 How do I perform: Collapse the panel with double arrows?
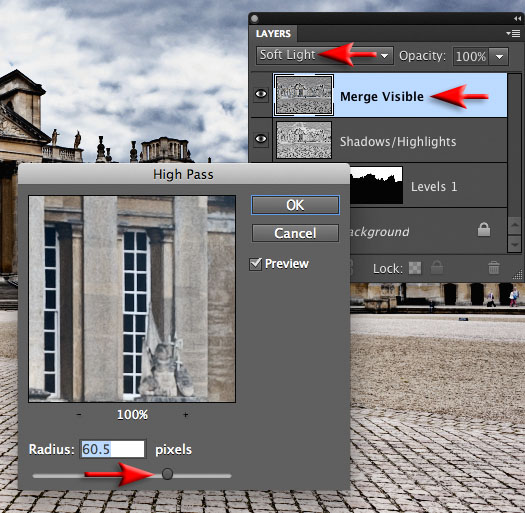517,19
